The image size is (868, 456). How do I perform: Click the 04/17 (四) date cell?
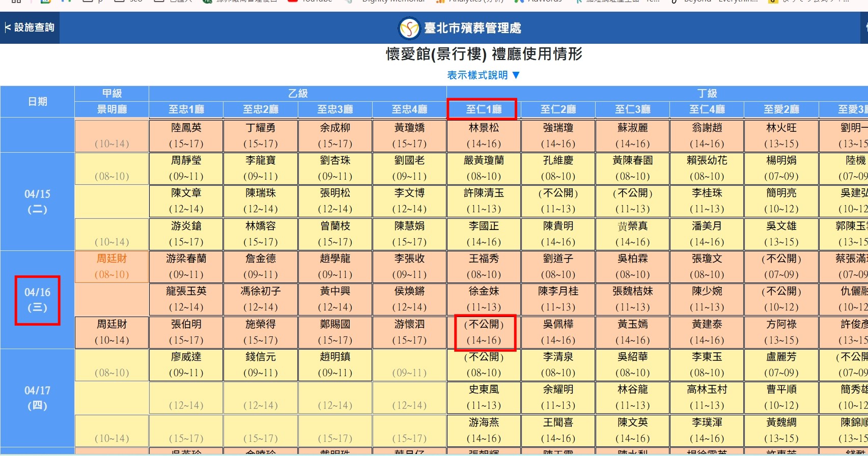tap(37, 398)
